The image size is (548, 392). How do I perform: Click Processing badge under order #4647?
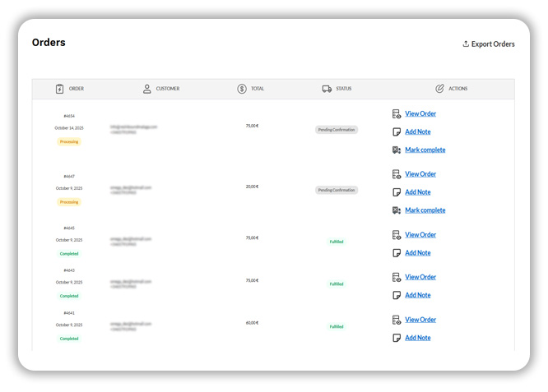(x=69, y=202)
